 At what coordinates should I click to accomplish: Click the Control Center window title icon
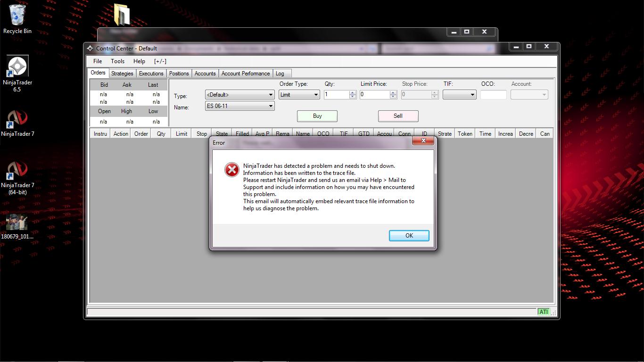[x=90, y=48]
